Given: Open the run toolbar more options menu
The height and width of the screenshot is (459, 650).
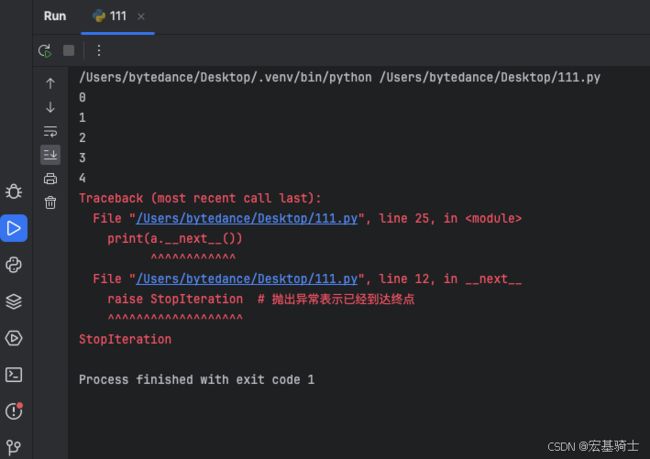Looking at the screenshot, I should pyautogui.click(x=99, y=51).
